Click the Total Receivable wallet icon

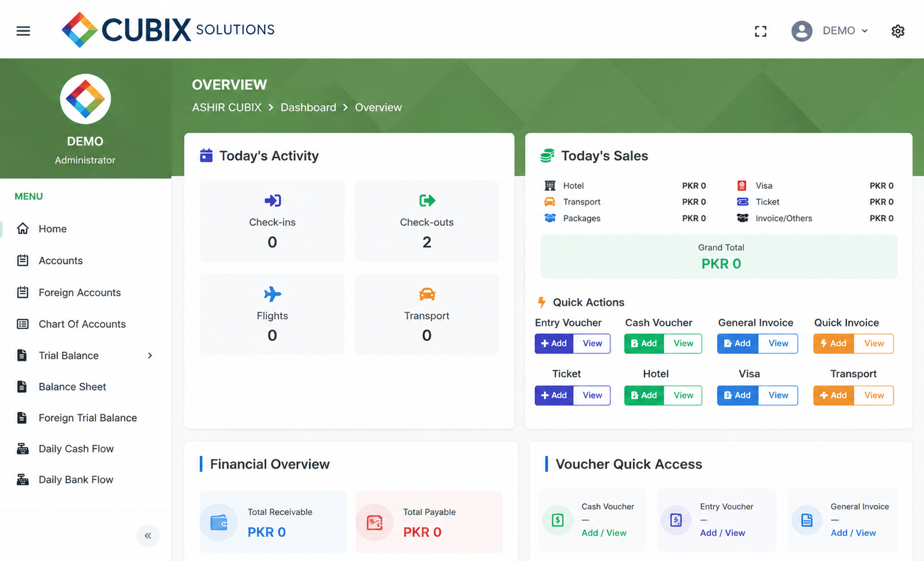(219, 522)
